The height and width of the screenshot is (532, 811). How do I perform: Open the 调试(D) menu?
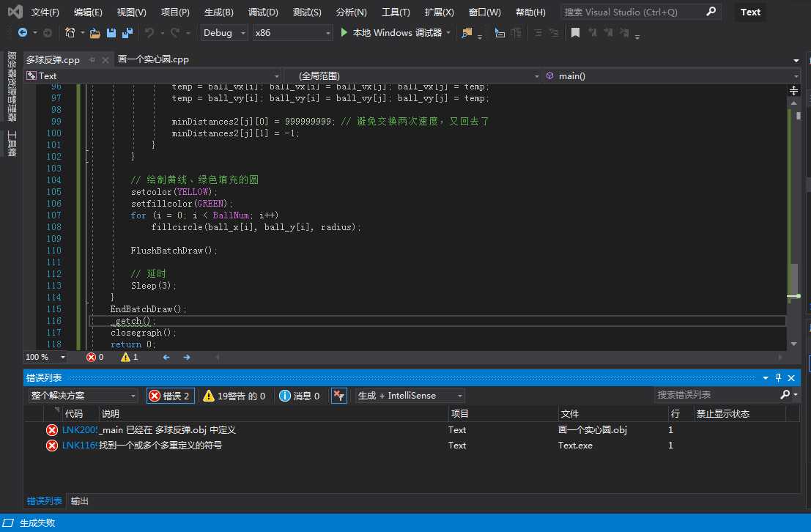pyautogui.click(x=263, y=12)
